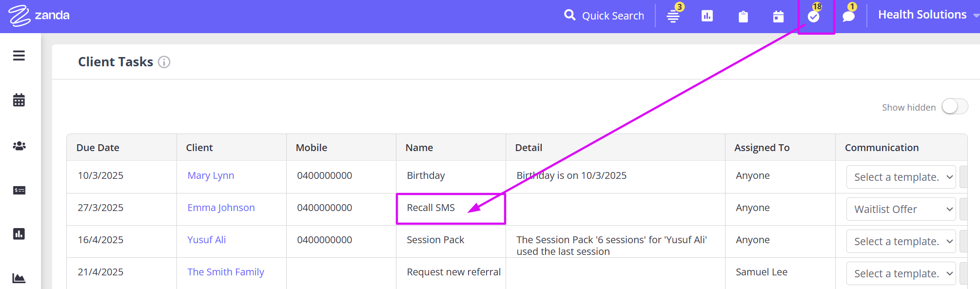
Task: Open template dropdown for Mary Lynn
Action: point(901,177)
